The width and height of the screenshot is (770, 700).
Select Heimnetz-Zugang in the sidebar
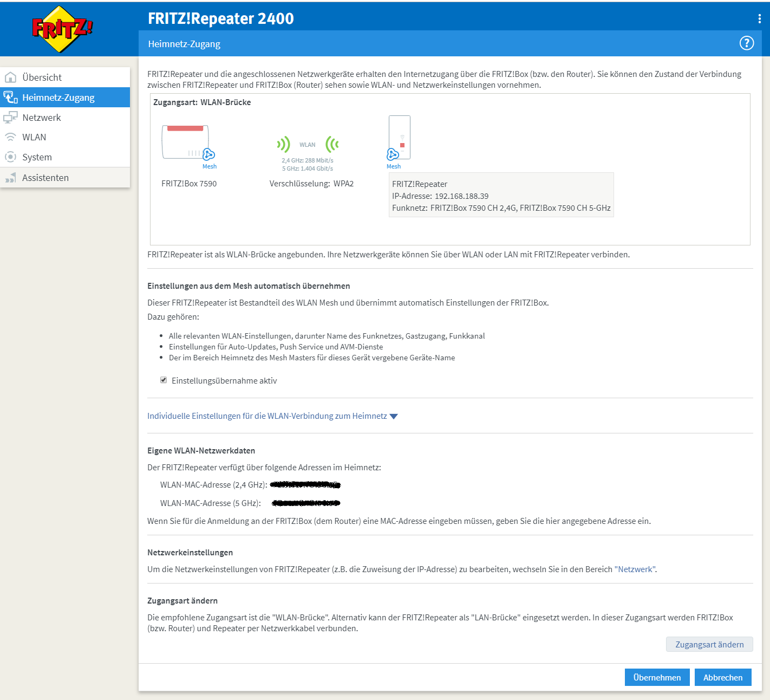pos(65,98)
